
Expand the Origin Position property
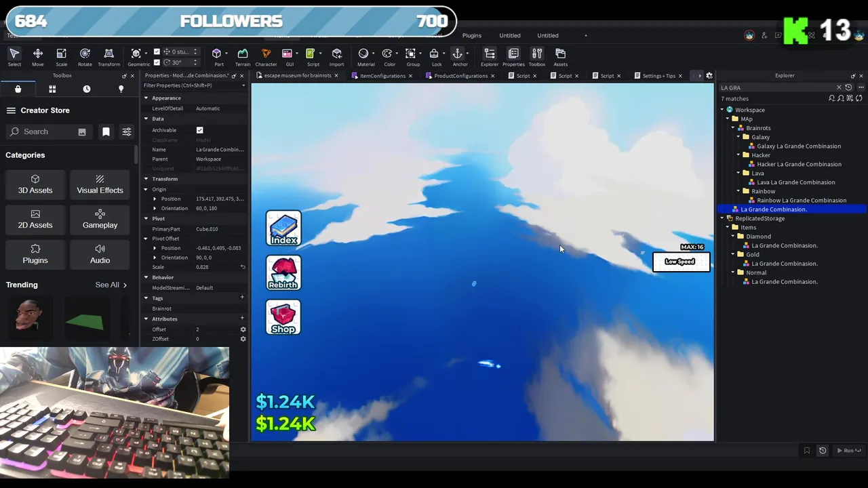coord(155,199)
